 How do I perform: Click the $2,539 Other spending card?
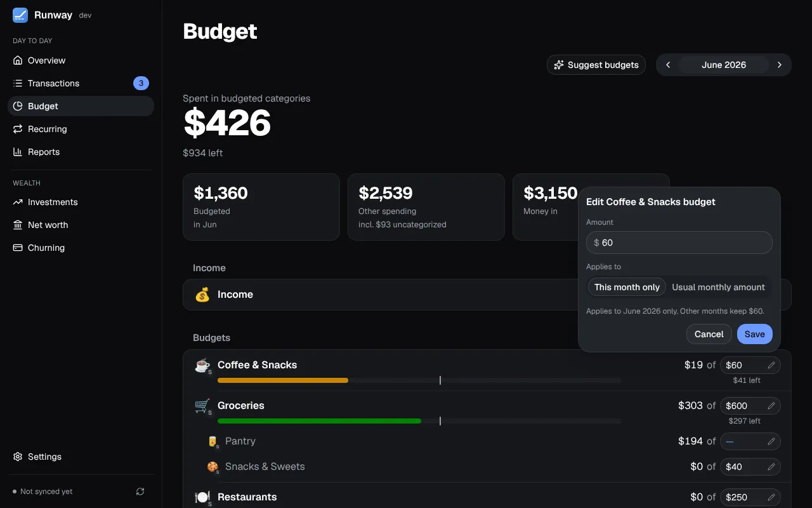tap(426, 207)
